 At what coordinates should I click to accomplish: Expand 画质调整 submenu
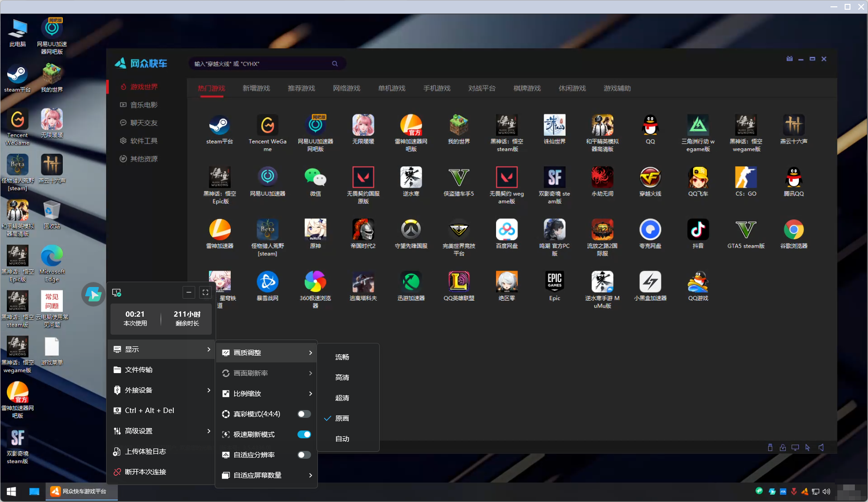coord(267,353)
